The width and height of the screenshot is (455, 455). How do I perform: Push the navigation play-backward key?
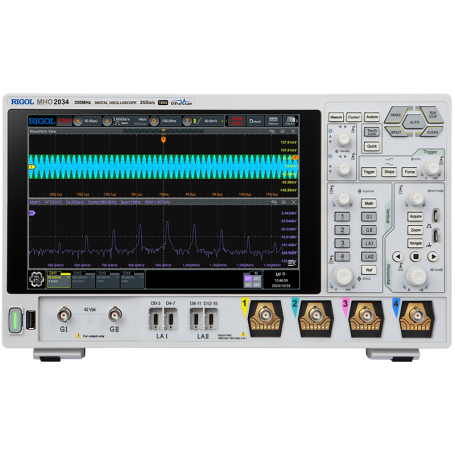(x=398, y=257)
